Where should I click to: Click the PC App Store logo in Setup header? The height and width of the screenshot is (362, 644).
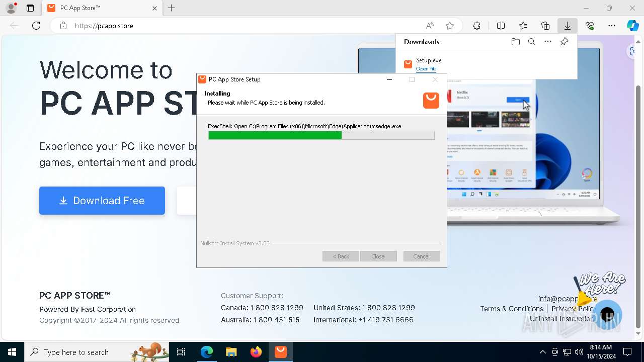pyautogui.click(x=431, y=100)
